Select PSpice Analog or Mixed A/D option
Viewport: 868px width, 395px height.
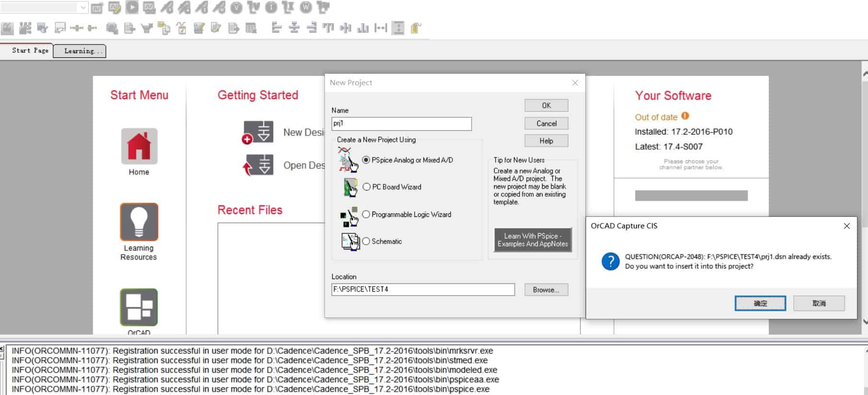pos(366,160)
